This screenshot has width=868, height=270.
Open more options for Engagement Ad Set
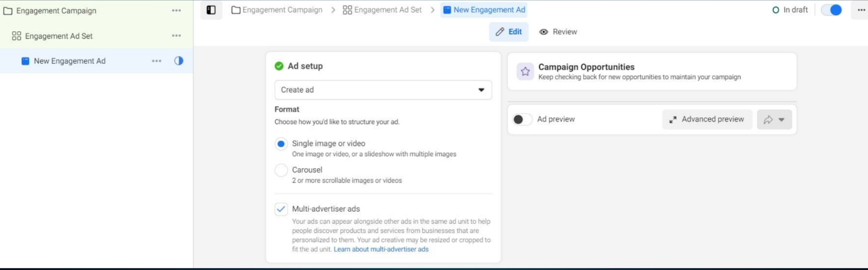(176, 36)
